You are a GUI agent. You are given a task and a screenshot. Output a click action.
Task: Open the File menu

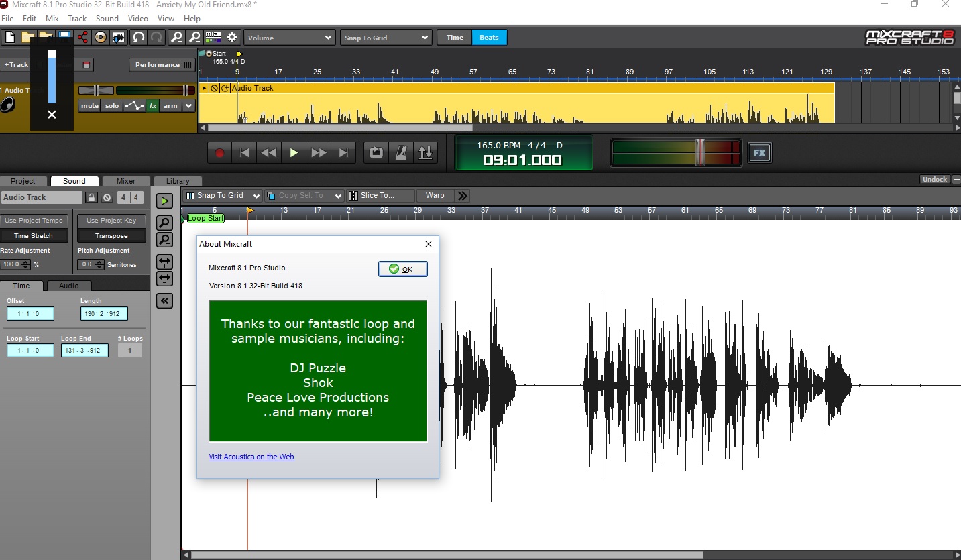click(7, 19)
